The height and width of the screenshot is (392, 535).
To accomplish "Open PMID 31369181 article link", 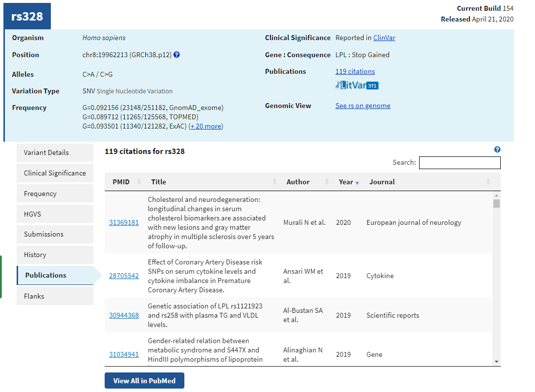I will 124,222.
